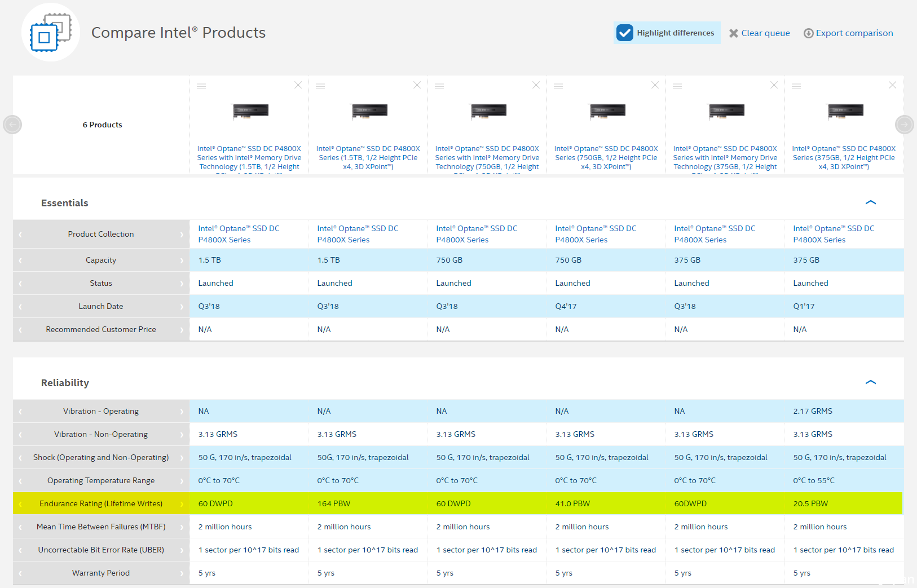917x588 pixels.
Task: Open 1.5TB Memory Drive Technology SSD thumbnail
Action: tap(250, 112)
